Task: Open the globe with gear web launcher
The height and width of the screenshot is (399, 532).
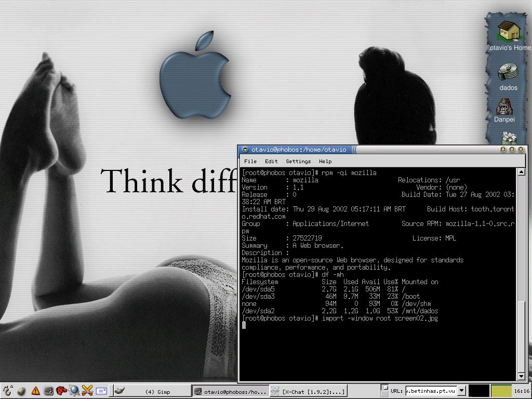Action: (x=74, y=391)
